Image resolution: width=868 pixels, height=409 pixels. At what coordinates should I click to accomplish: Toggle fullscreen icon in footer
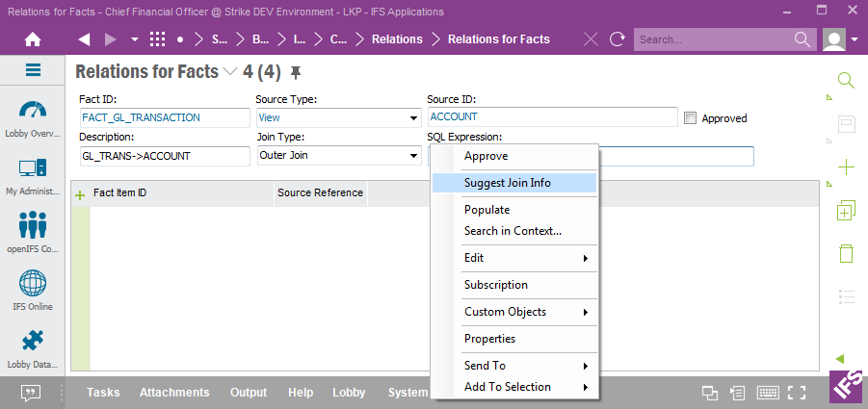[797, 393]
